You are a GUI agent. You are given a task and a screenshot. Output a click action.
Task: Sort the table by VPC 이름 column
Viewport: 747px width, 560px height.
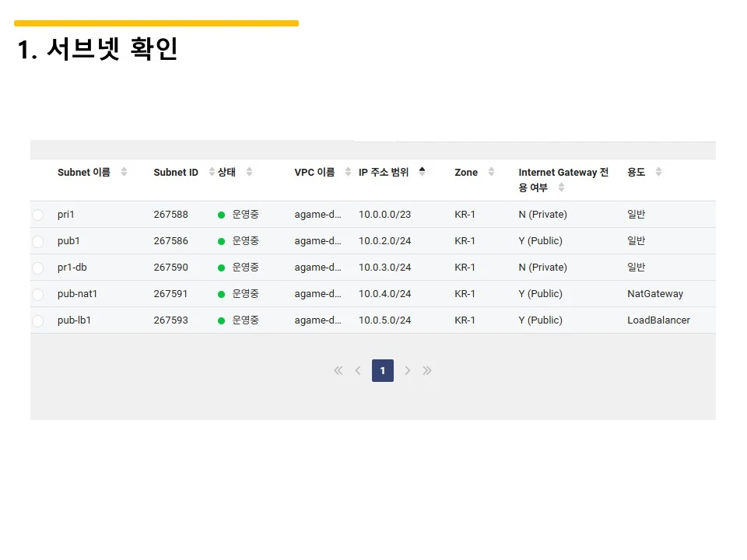click(347, 172)
